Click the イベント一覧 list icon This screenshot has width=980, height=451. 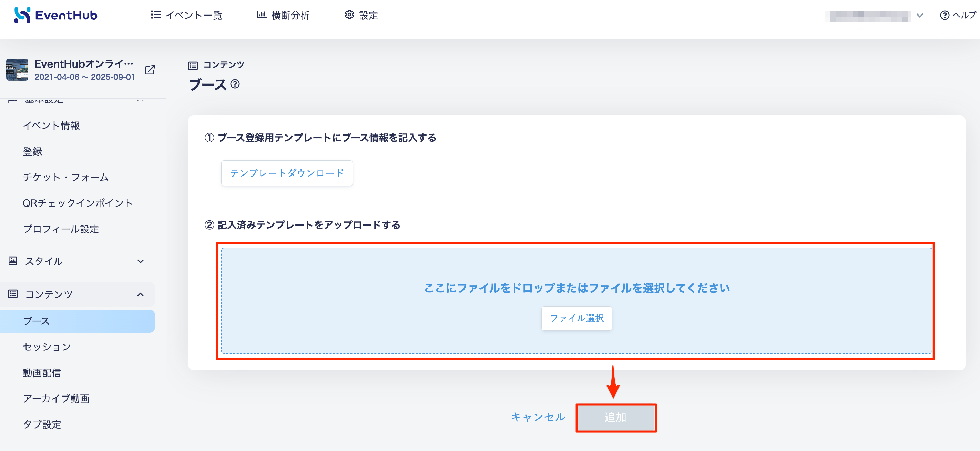tap(156, 14)
